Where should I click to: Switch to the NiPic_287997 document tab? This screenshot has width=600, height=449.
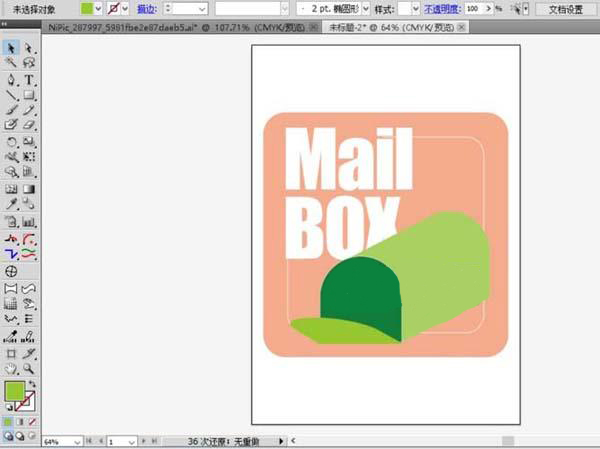[x=176, y=28]
